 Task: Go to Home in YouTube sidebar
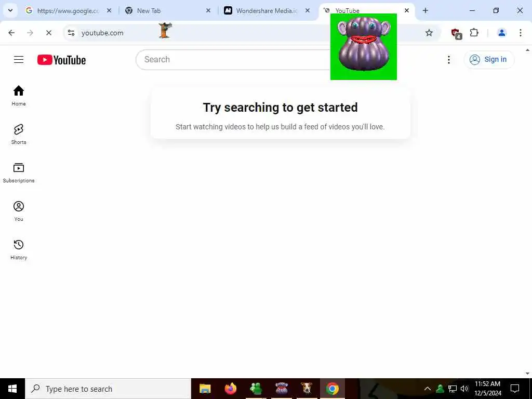(19, 96)
